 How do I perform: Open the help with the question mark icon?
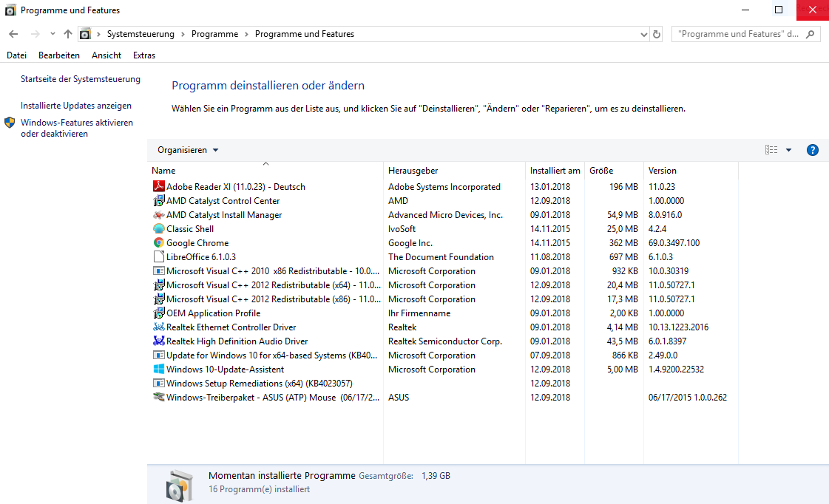tap(813, 150)
